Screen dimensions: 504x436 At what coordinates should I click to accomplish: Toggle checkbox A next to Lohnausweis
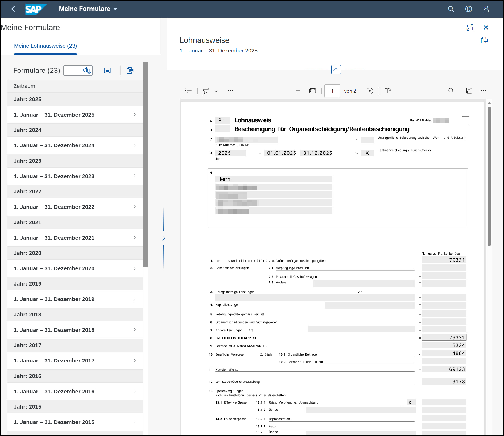coord(222,120)
